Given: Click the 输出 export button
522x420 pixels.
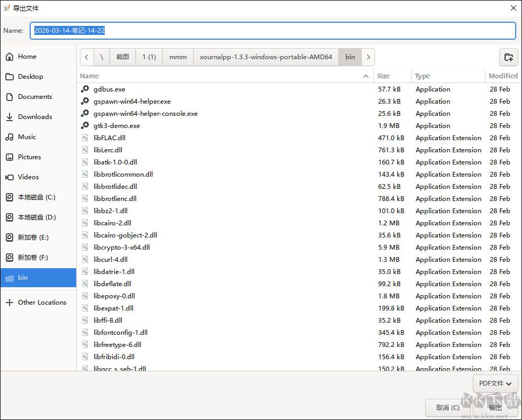Looking at the screenshot, I should pyautogui.click(x=495, y=408).
